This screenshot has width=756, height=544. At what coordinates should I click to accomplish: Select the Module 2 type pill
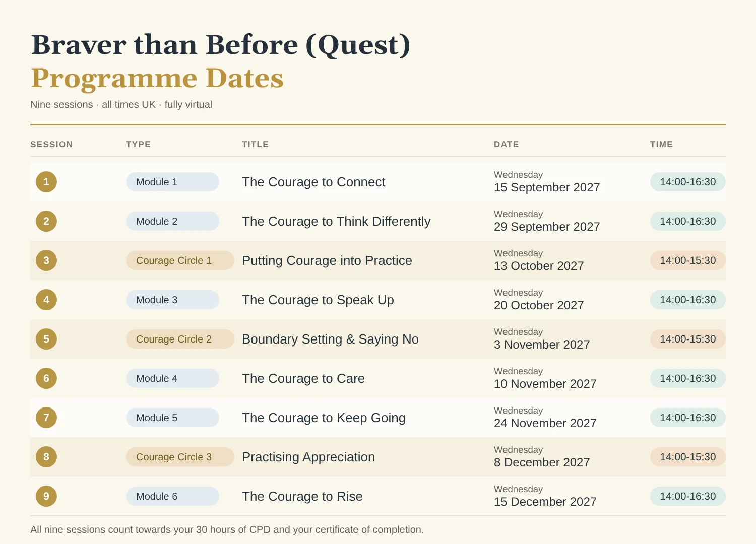(x=172, y=221)
